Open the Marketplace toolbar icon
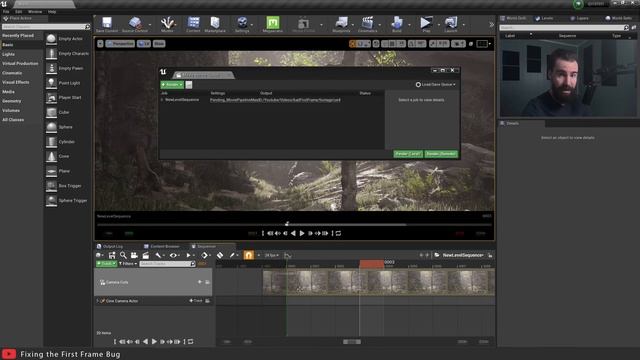The width and height of the screenshot is (640, 360). [215, 24]
